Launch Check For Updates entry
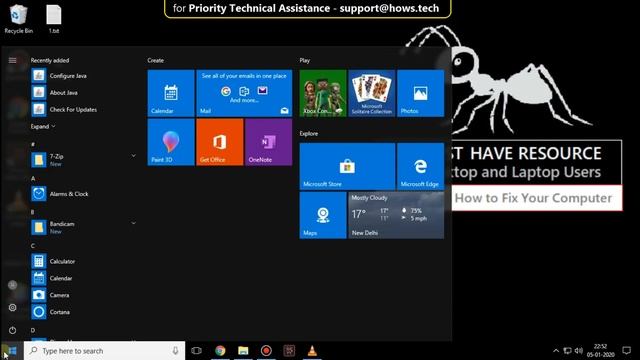640x360 pixels. [84, 109]
